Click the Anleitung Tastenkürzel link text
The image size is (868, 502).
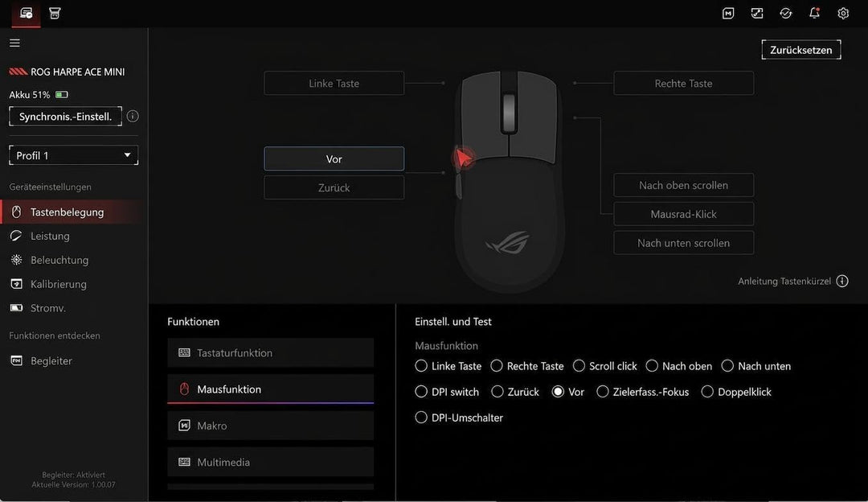click(784, 281)
